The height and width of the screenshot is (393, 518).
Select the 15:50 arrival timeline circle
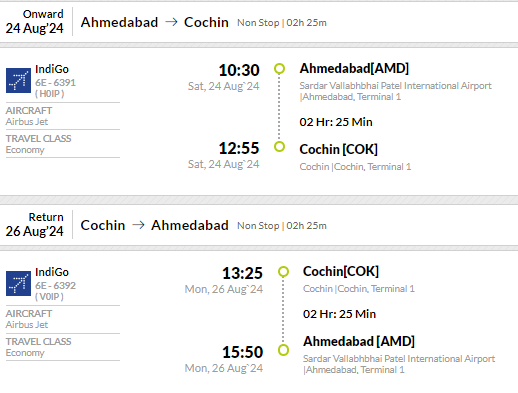point(283,350)
